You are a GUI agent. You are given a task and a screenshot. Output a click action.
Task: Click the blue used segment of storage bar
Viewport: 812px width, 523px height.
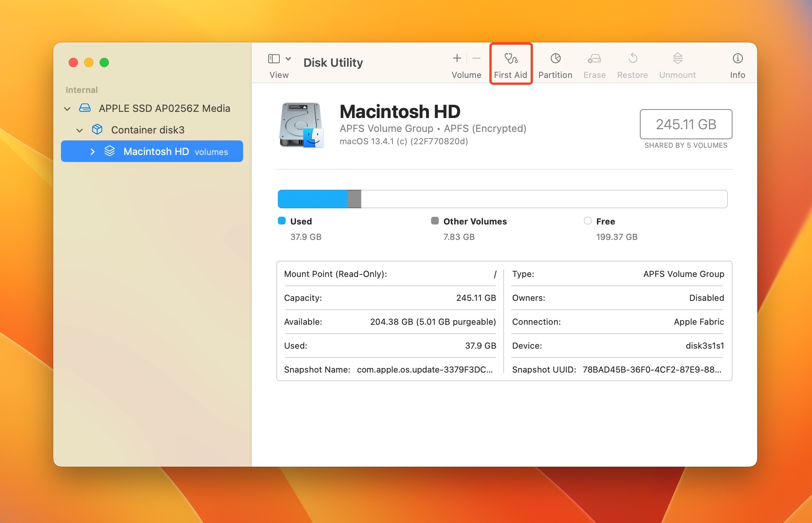(313, 199)
